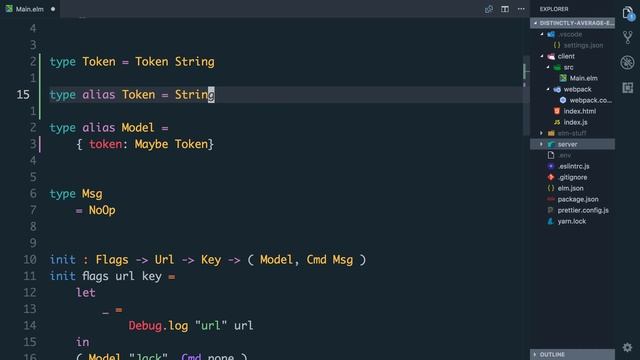Click the 'type Msg' declaration
The width and height of the screenshot is (640, 360).
76,194
